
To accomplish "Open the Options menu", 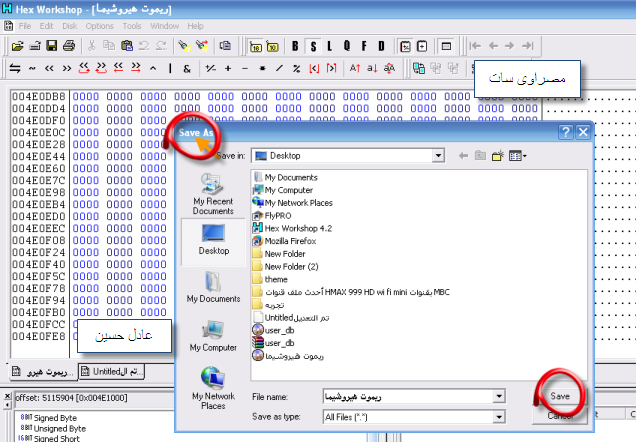I will pyautogui.click(x=99, y=26).
